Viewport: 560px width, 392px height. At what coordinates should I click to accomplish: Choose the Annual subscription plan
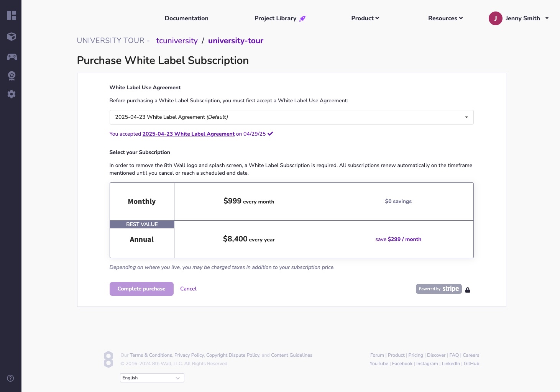click(142, 239)
